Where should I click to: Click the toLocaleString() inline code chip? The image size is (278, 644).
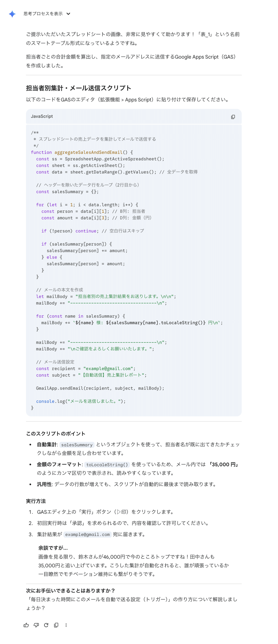(107, 465)
